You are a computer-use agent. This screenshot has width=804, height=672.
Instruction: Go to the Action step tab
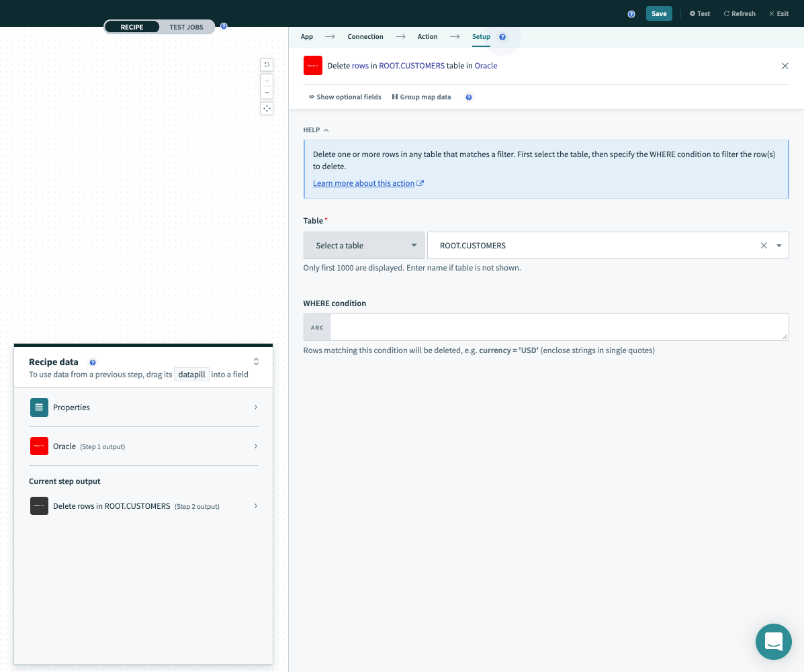[427, 37]
